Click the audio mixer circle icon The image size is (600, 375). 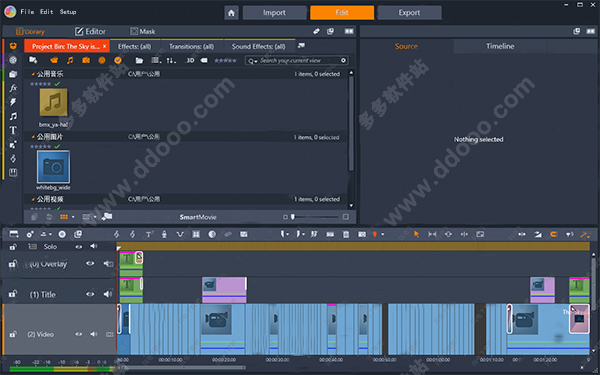[62, 234]
